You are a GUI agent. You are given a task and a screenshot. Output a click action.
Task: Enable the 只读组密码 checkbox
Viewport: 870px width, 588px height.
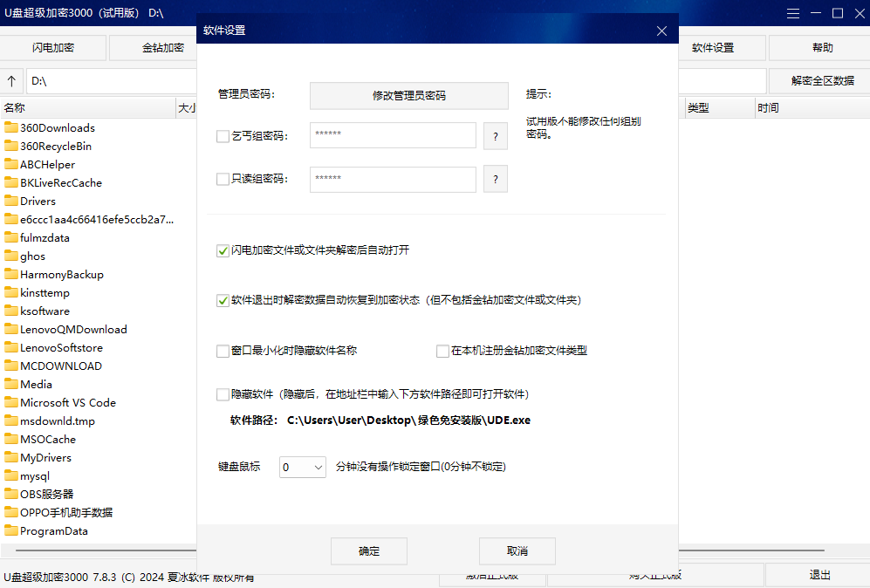(x=223, y=179)
